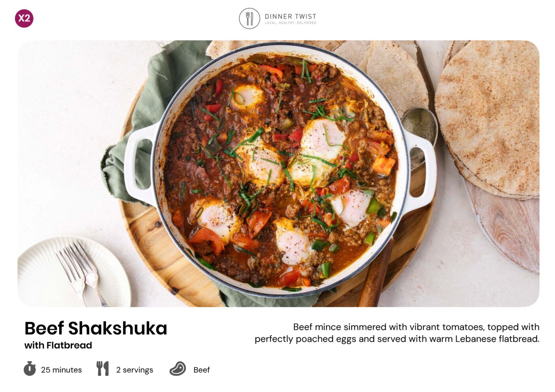Click the Dinner Twist fork and knife logo
The width and height of the screenshot is (555, 392).
(250, 19)
